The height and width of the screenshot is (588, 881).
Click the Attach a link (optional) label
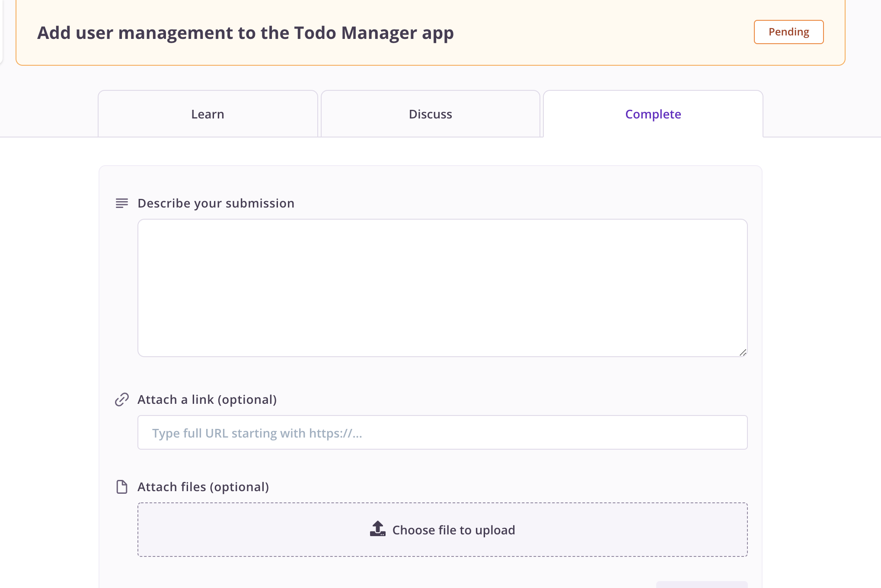[207, 399]
